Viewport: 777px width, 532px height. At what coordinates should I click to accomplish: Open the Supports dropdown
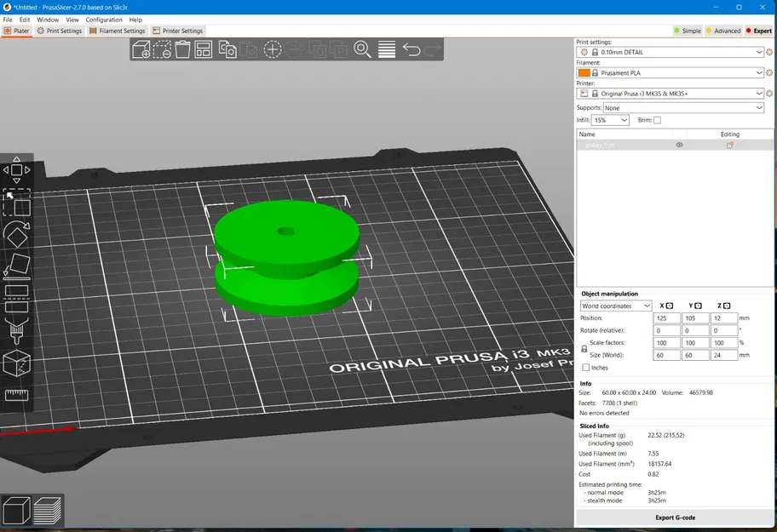coord(682,108)
